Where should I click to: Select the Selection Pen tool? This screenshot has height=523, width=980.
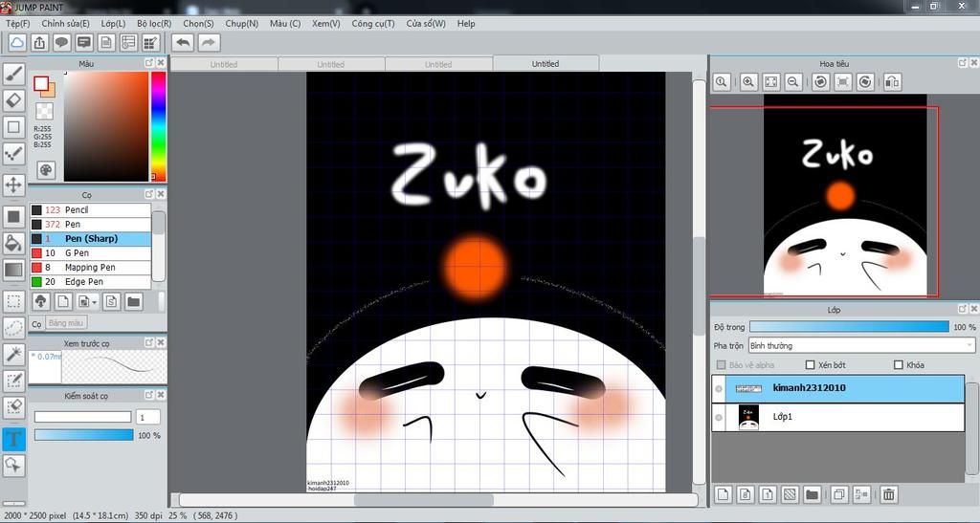(13, 381)
